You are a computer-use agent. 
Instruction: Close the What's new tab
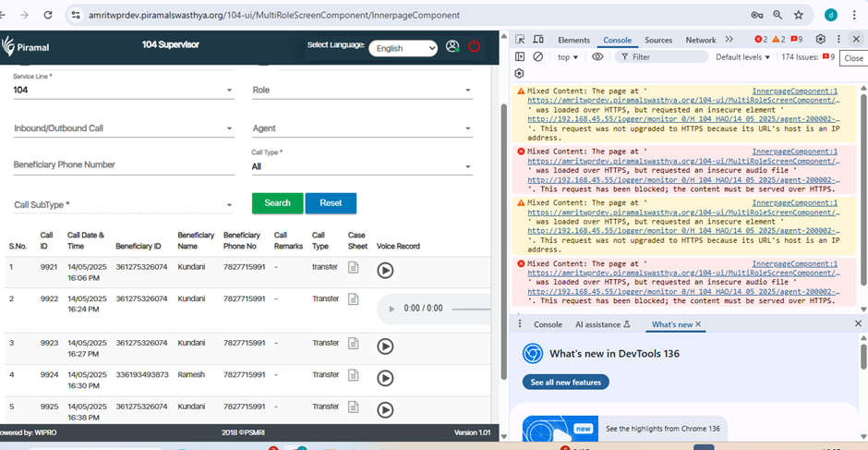[698, 323]
